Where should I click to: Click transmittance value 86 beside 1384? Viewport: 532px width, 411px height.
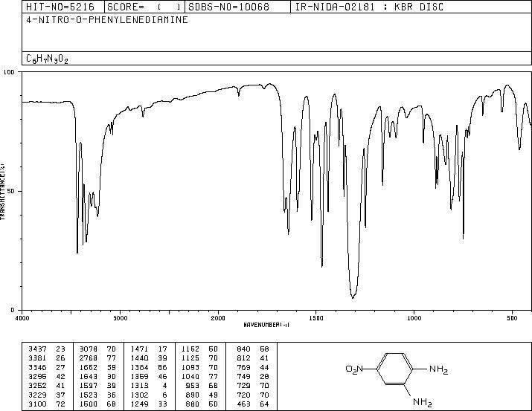click(x=162, y=367)
